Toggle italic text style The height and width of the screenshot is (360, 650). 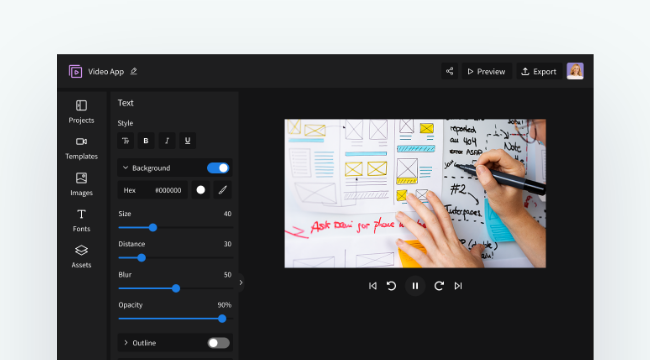167,141
